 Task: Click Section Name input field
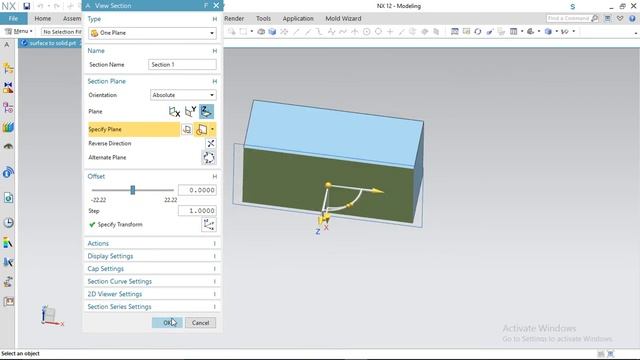pos(182,64)
